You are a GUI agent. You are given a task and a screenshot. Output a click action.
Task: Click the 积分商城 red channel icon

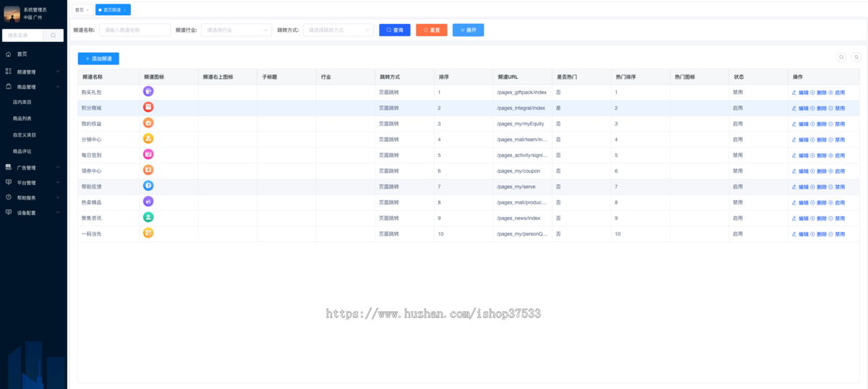148,107
